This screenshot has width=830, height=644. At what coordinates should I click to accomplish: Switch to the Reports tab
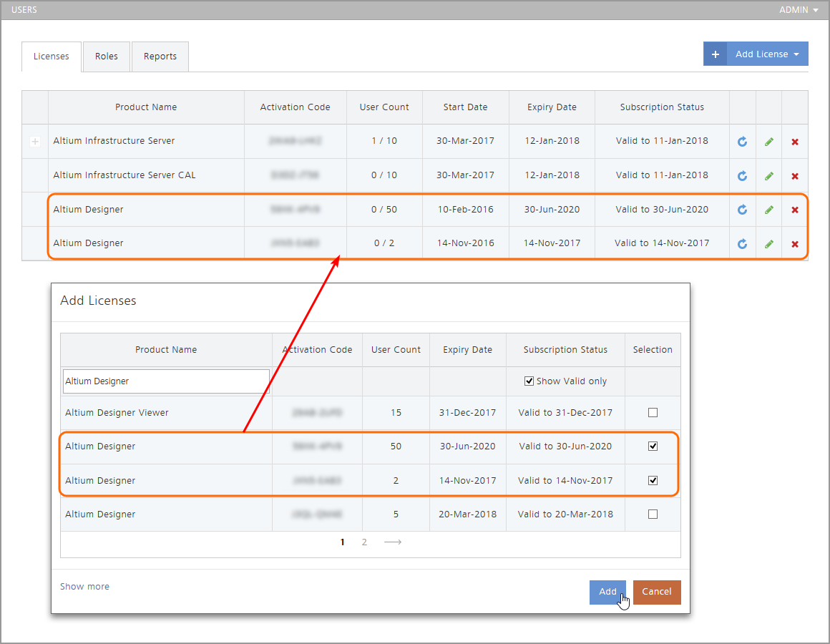(160, 57)
